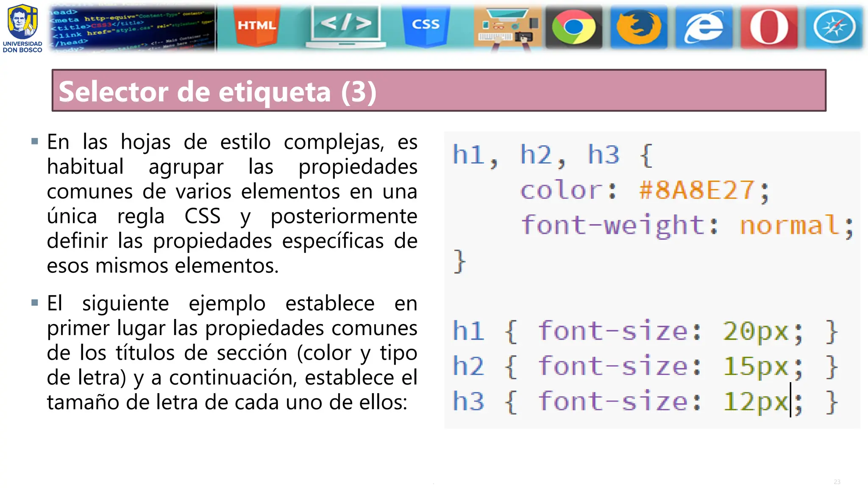
Task: Click the second bullet paragraph "El siguiente ejemplo"
Action: 232,352
